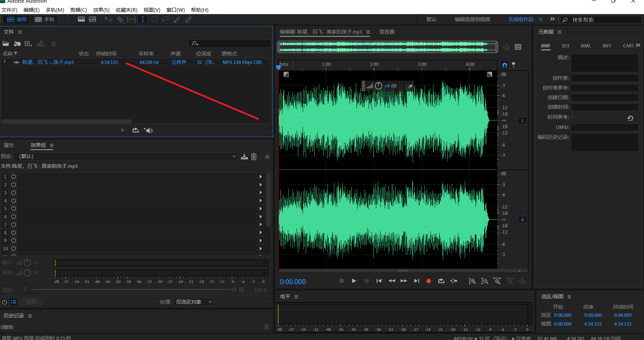Switch to Multitrack (多轨) view
The width and height of the screenshot is (644, 340).
[44, 20]
